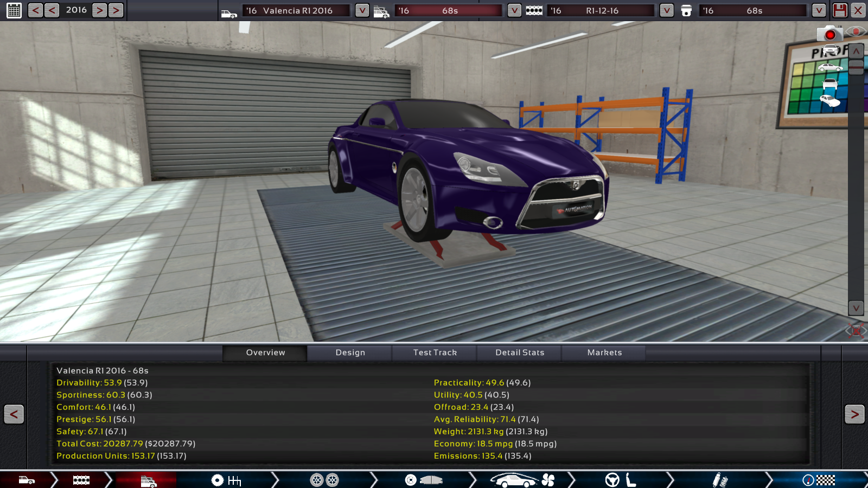Take a screenshot with the camera icon
Image resolution: width=868 pixels, height=488 pixels.
coord(829,34)
